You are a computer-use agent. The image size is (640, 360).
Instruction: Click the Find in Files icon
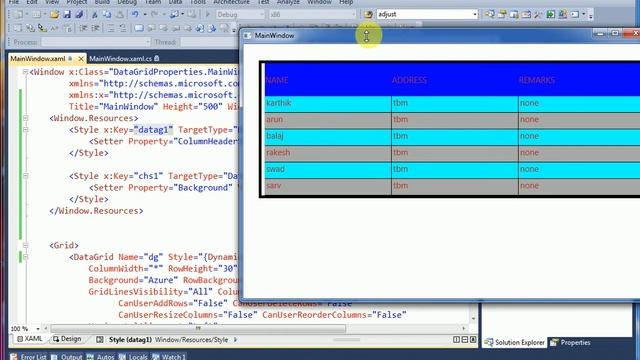pos(368,14)
